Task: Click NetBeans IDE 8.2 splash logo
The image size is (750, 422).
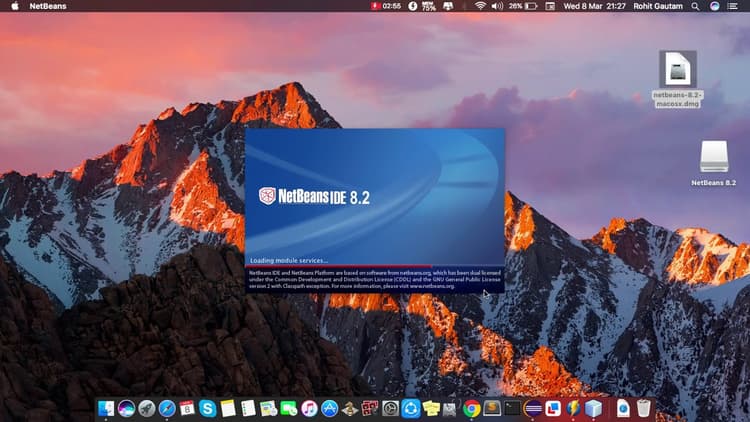Action: (314, 196)
